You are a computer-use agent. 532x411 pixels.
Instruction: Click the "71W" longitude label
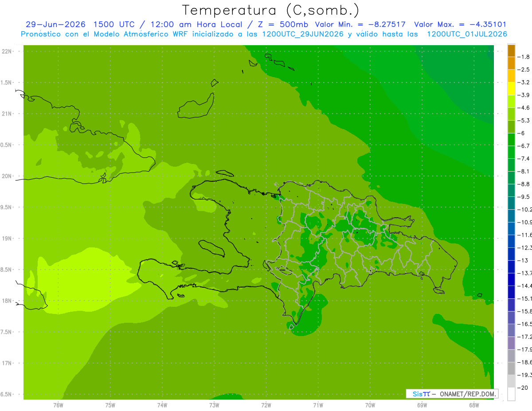click(x=318, y=405)
